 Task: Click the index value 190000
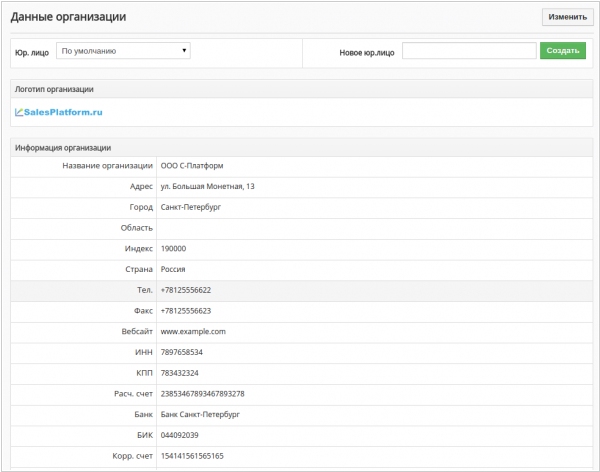[173, 249]
